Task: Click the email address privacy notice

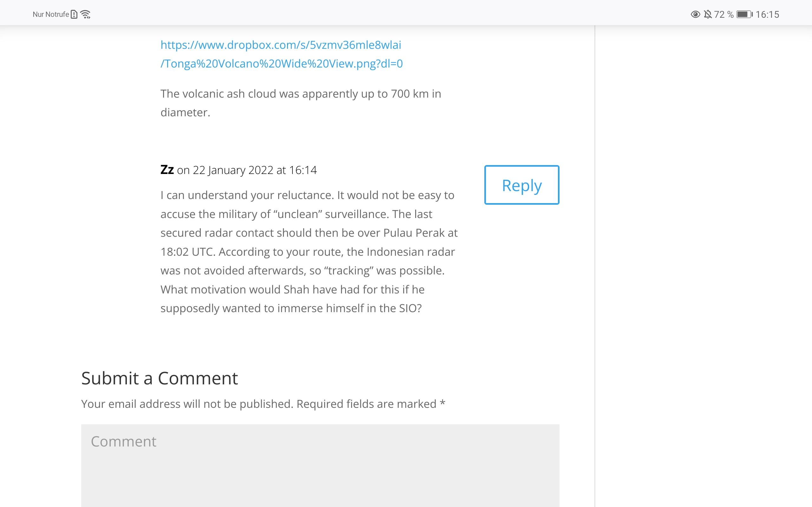Action: tap(187, 404)
